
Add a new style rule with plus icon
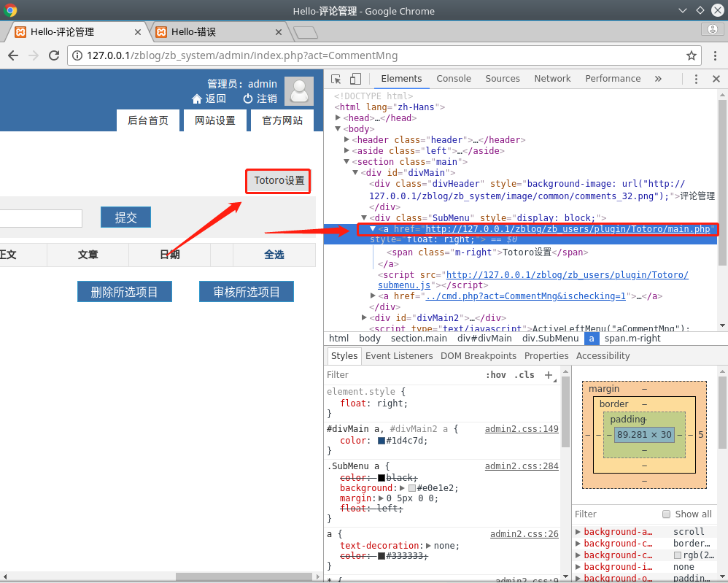[549, 375]
